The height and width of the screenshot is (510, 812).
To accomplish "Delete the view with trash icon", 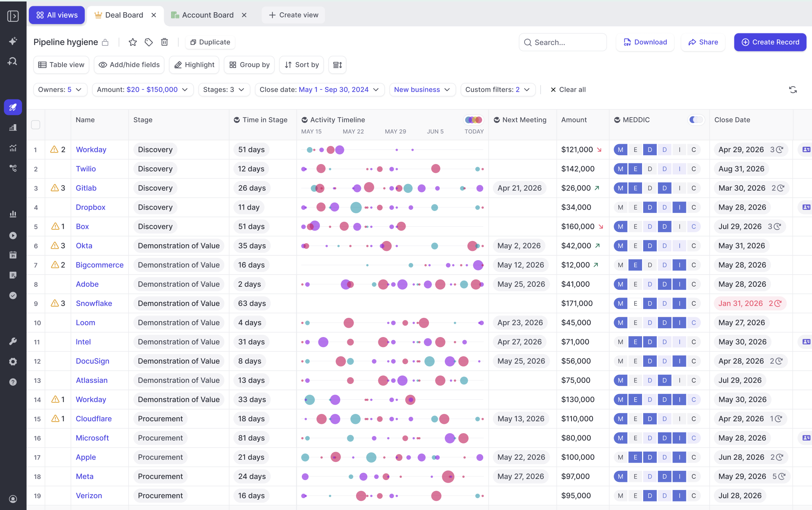I will pos(165,42).
